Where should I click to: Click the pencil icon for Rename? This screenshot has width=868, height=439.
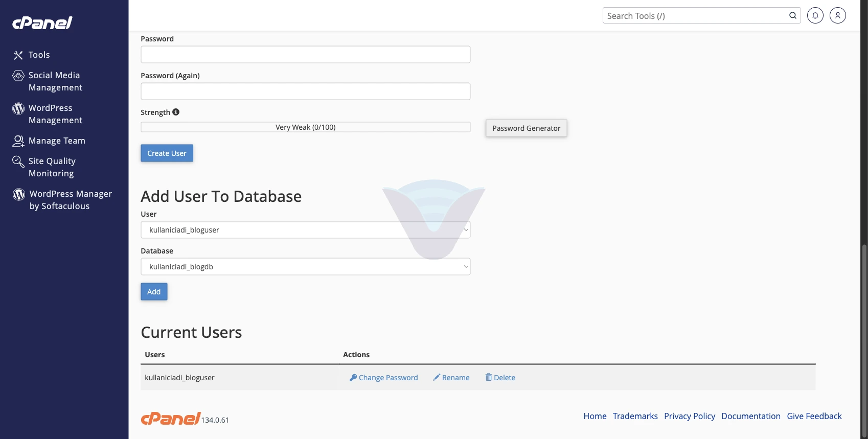[x=437, y=377]
